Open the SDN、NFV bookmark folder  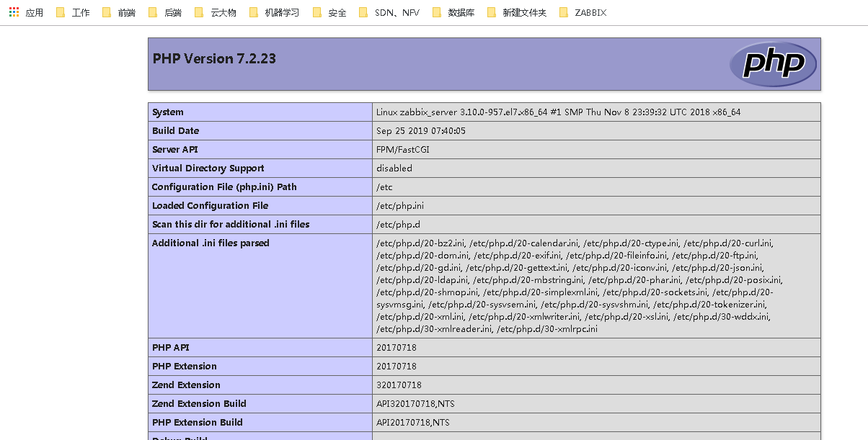point(389,12)
